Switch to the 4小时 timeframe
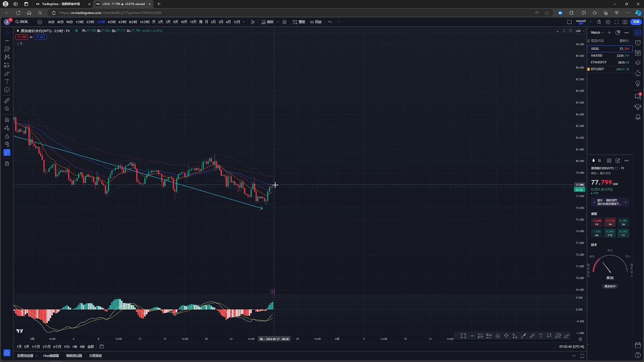Image resolution: width=644 pixels, height=362 pixels. 112,22
